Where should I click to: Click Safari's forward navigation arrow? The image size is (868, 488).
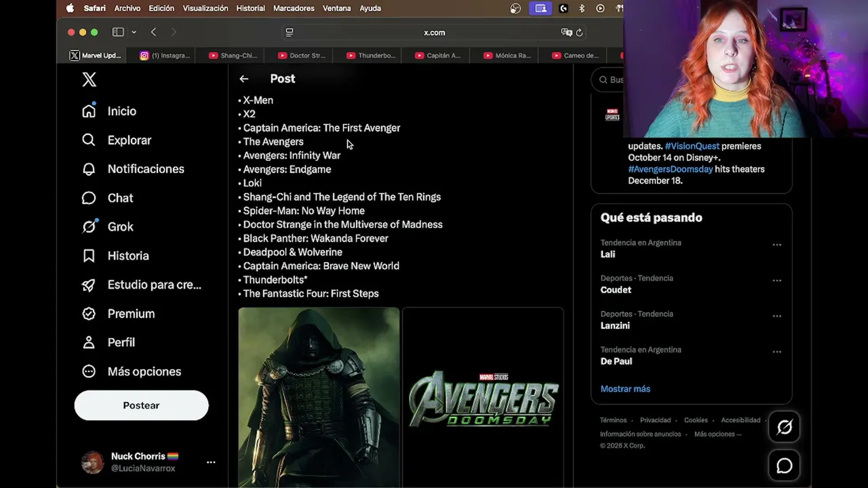(174, 32)
